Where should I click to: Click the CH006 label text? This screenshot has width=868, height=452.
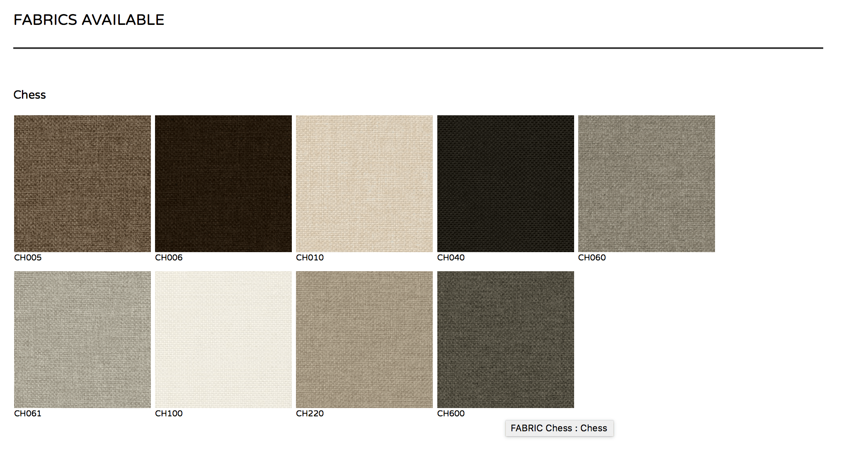tap(169, 258)
